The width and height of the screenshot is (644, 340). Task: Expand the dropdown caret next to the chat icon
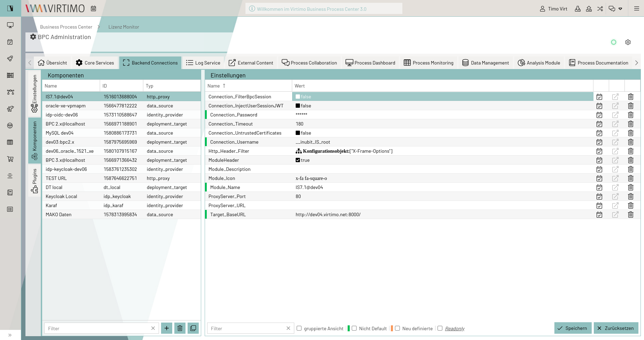(620, 9)
